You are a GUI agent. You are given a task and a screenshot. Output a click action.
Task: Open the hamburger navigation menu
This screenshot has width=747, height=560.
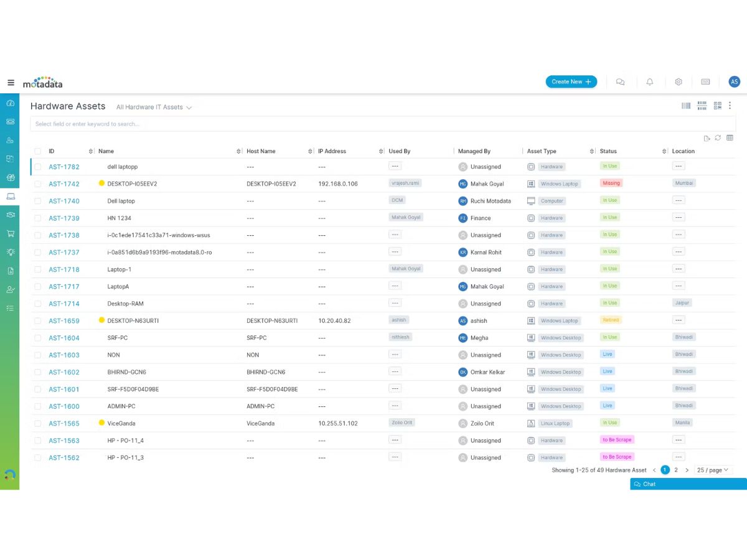(x=11, y=82)
